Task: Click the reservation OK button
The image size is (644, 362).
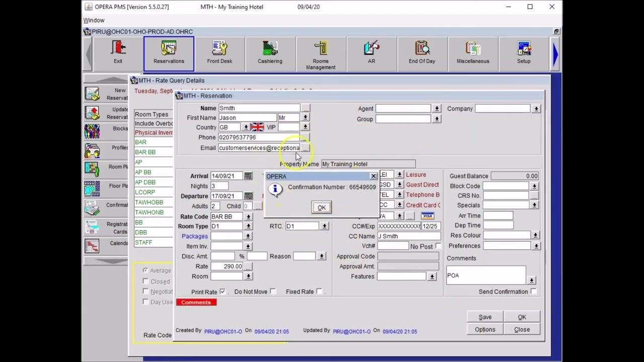Action: pyautogui.click(x=522, y=317)
